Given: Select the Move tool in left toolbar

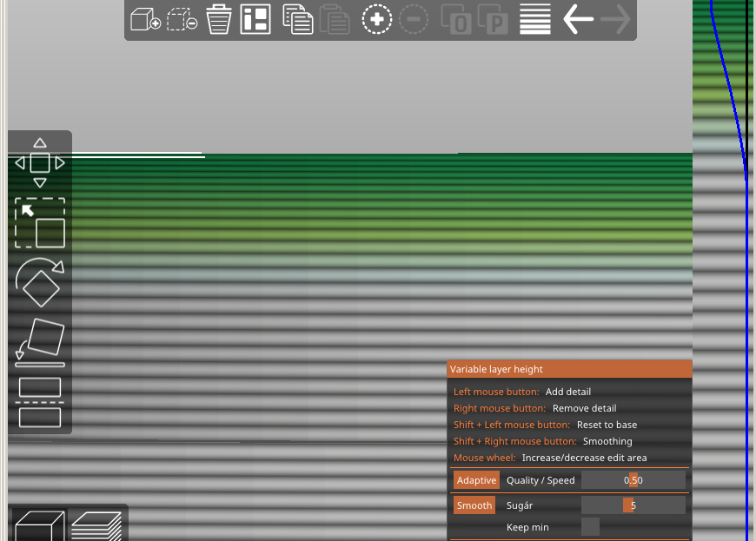Looking at the screenshot, I should [x=40, y=163].
